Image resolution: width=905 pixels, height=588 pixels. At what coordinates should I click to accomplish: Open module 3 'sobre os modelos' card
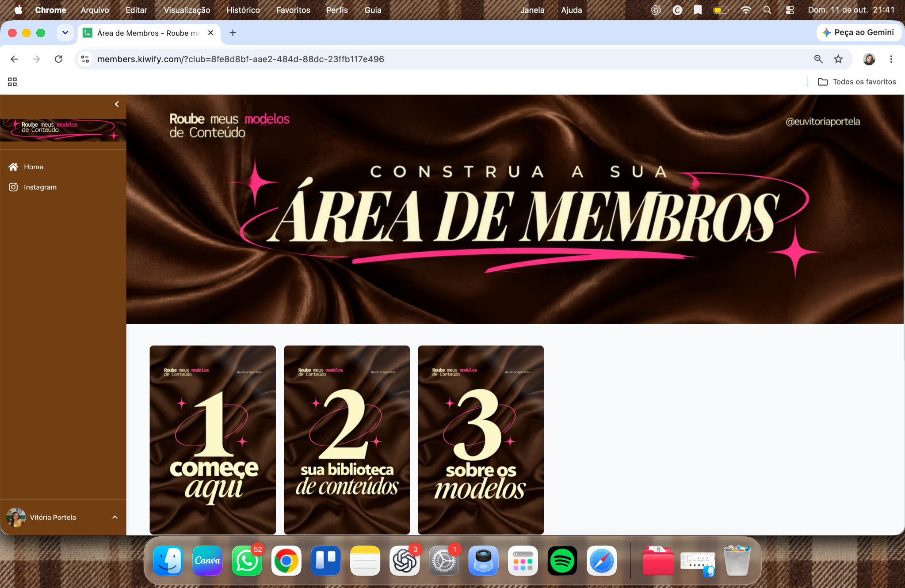481,440
